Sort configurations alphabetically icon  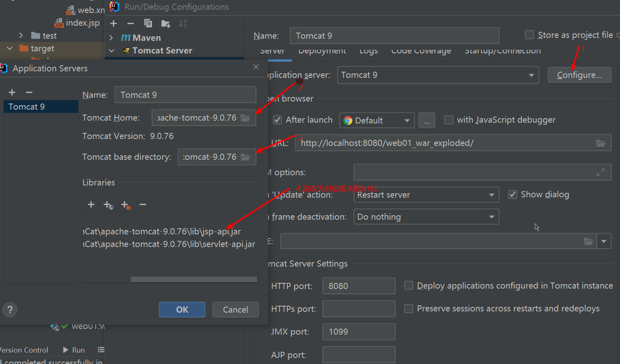(x=183, y=24)
